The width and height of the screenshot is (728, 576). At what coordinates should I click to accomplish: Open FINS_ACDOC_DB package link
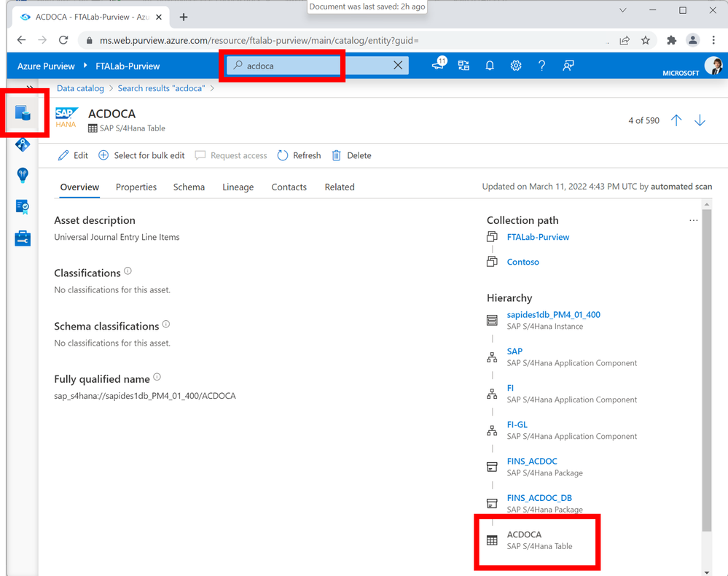[x=539, y=498]
